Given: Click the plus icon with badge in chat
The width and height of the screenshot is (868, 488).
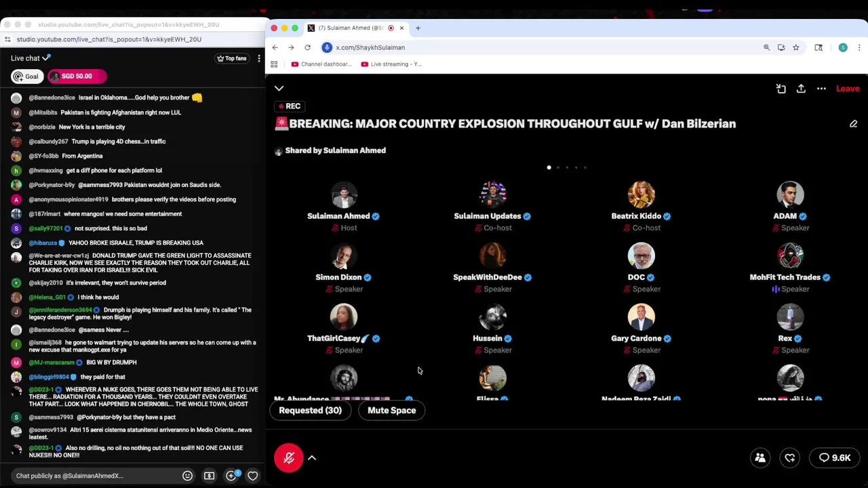Looking at the screenshot, I should (231, 476).
